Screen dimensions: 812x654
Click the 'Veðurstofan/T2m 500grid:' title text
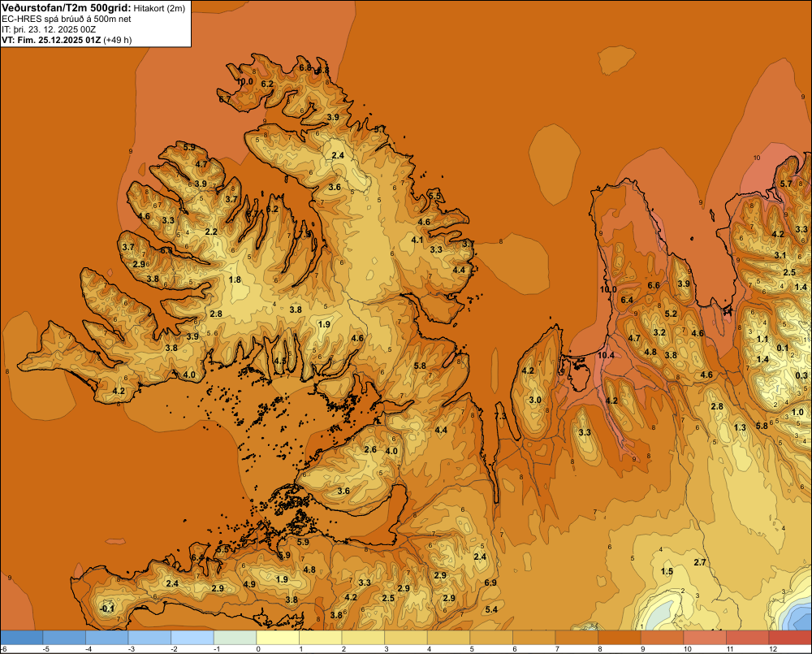(67, 8)
